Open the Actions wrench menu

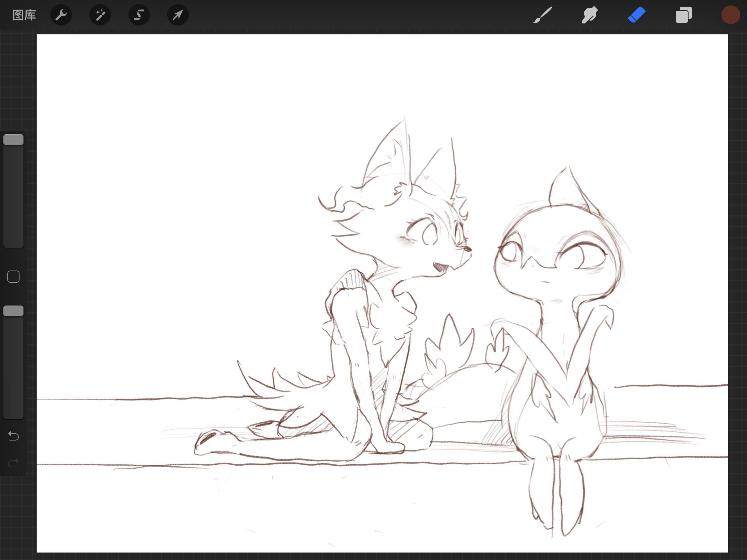(61, 15)
